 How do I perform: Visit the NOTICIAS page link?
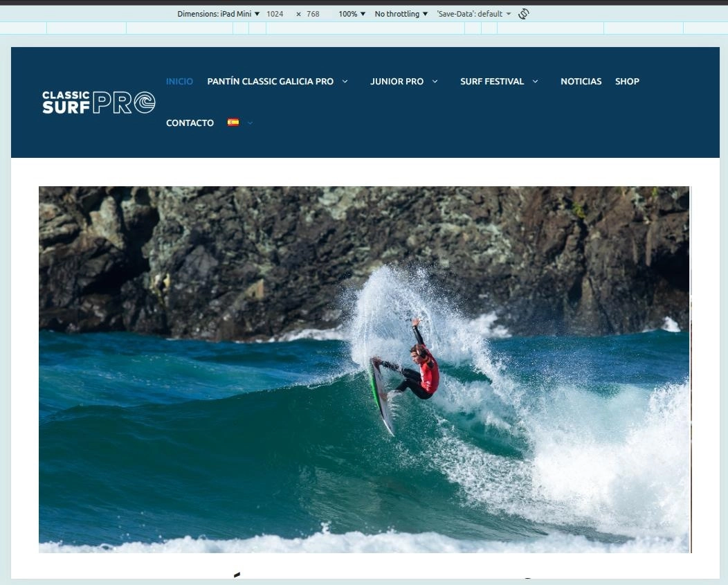(x=581, y=82)
